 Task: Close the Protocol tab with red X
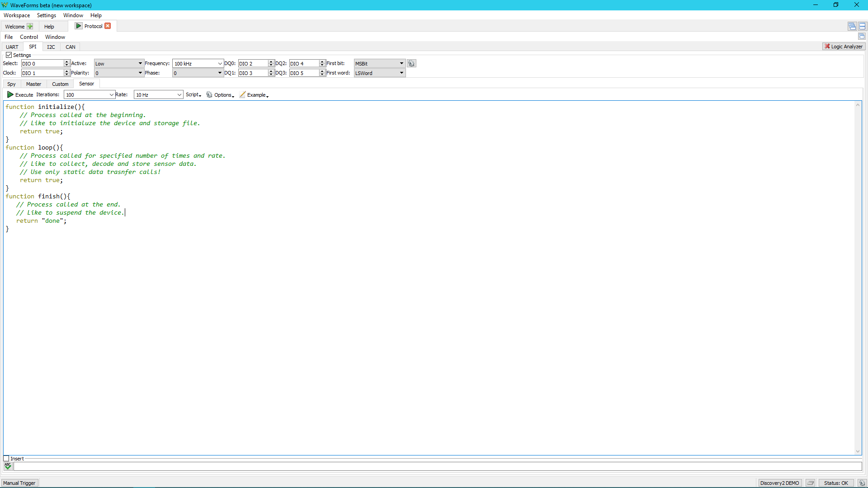pyautogui.click(x=108, y=26)
